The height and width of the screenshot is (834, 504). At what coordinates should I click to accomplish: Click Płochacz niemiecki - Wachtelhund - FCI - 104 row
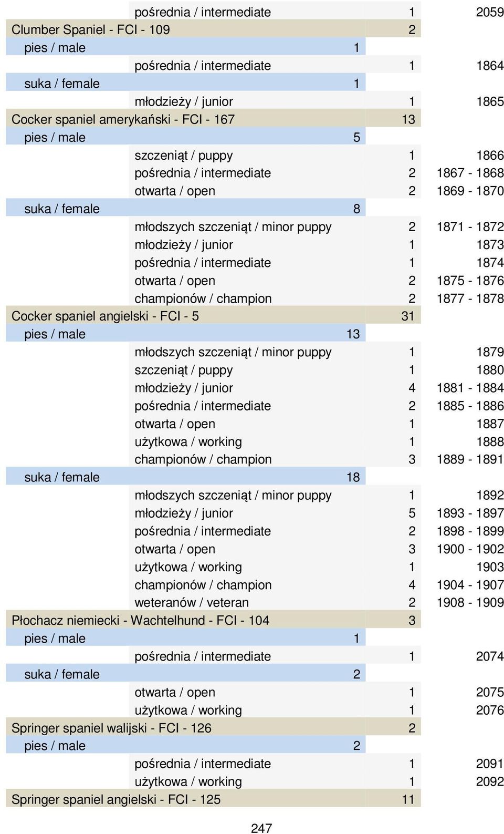tap(213, 620)
